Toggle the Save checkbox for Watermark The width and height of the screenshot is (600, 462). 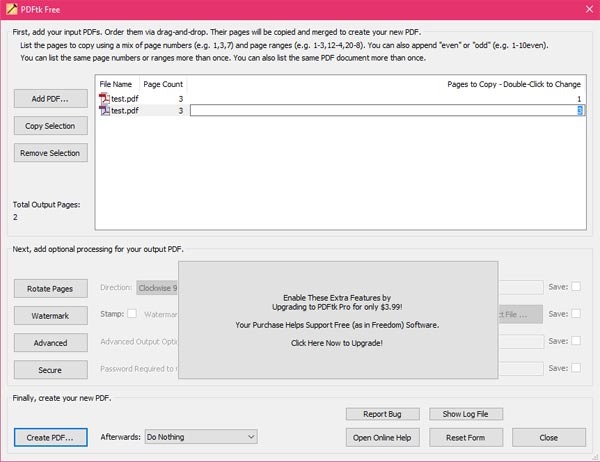(x=576, y=314)
